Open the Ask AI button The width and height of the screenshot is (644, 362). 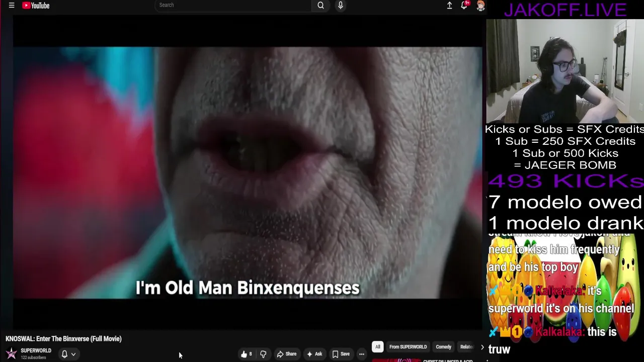tap(314, 354)
